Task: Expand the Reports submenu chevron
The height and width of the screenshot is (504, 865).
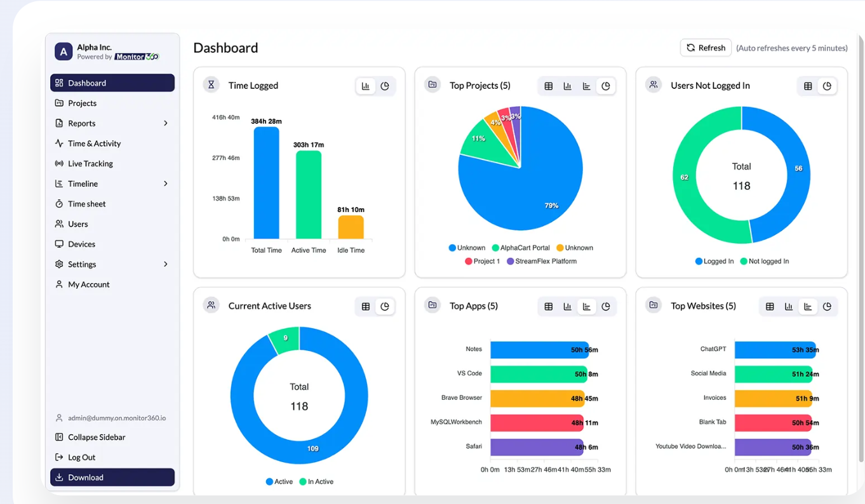Action: 166,123
